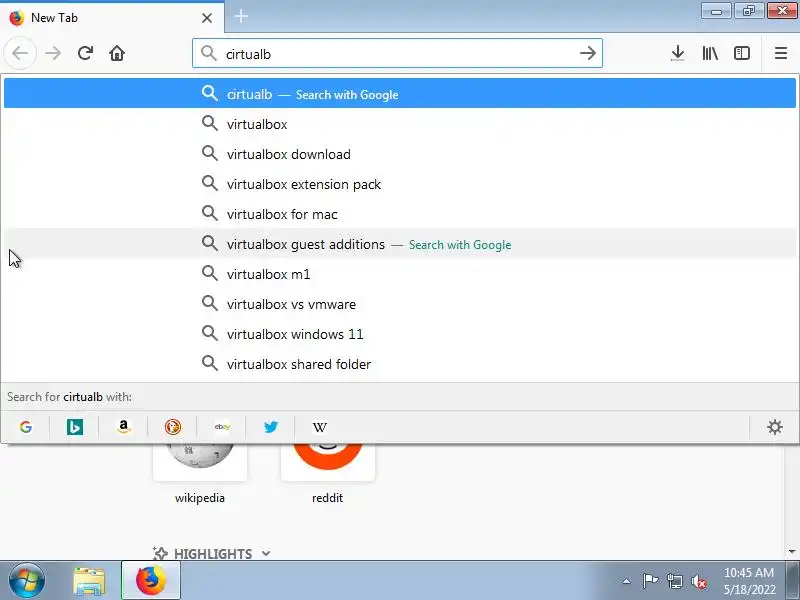This screenshot has width=800, height=600.
Task: Open Action Center flag tray icon
Action: tap(650, 581)
